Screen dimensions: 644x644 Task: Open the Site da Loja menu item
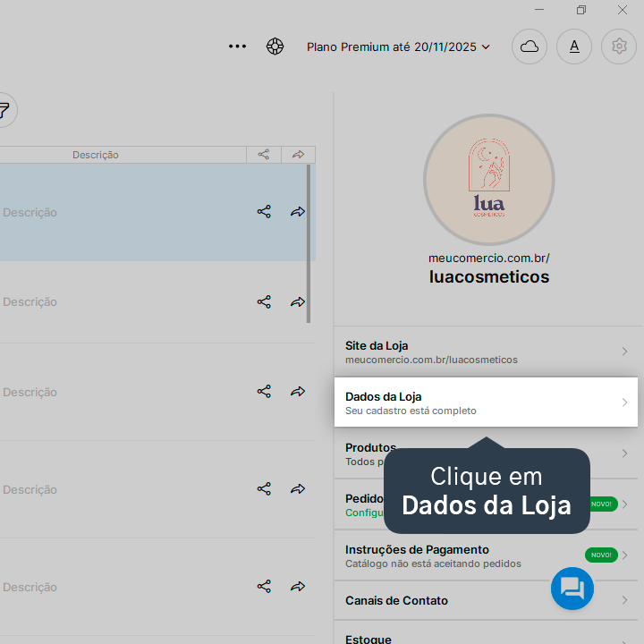coord(486,352)
